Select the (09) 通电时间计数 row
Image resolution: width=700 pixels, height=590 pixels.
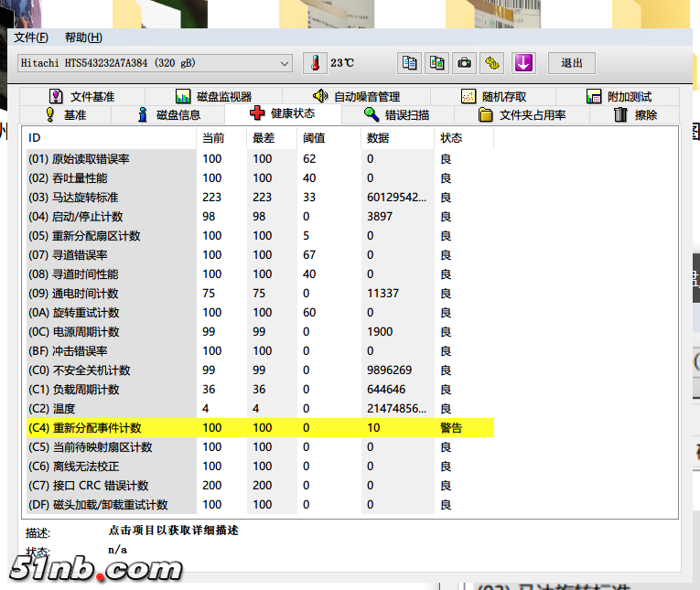pyautogui.click(x=112, y=294)
